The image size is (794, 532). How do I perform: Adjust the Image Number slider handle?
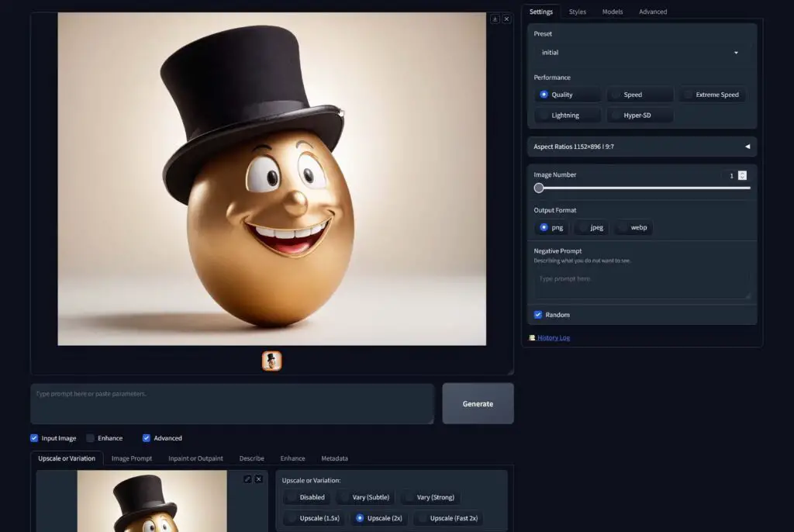pos(539,188)
